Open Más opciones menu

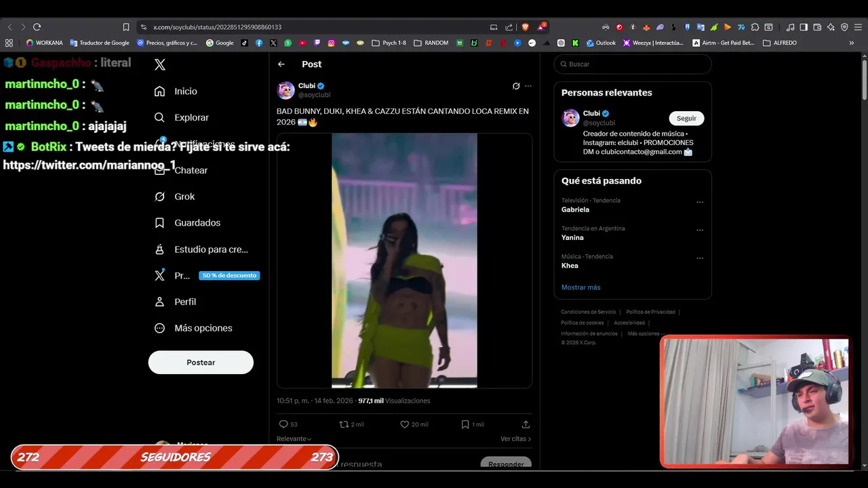193,328
